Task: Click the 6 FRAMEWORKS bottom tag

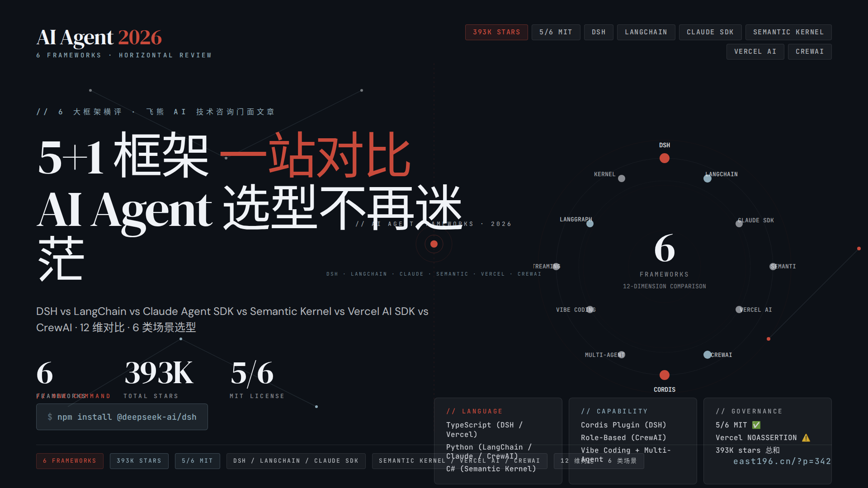Action: (70, 461)
